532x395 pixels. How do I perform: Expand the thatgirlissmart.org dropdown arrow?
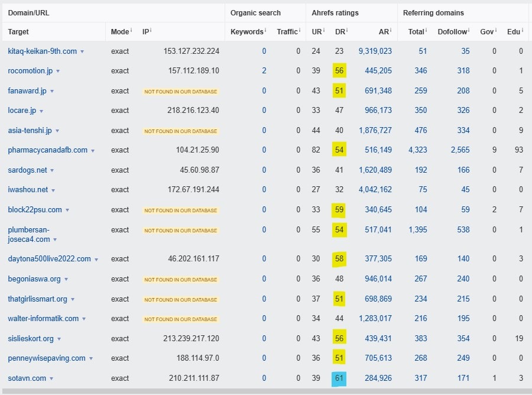(73, 300)
